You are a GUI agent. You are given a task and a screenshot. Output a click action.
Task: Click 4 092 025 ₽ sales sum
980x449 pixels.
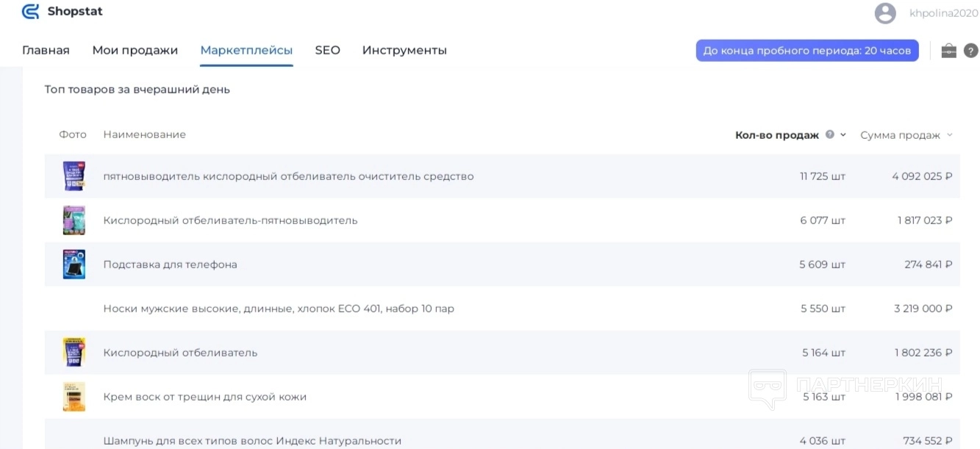(922, 176)
